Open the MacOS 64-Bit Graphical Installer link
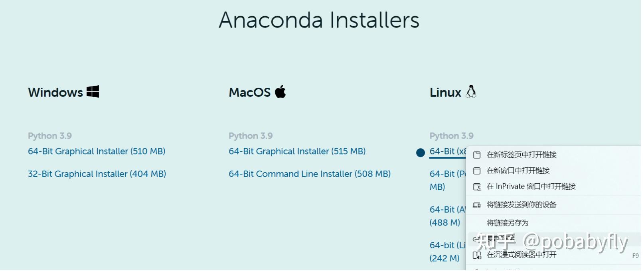Viewport: 644px width, 271px height. pos(297,151)
